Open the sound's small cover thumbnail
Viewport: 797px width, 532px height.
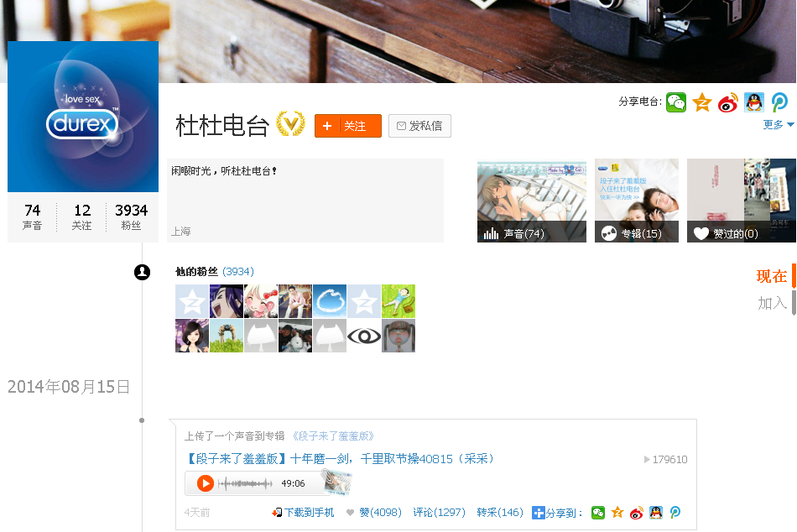point(336,482)
